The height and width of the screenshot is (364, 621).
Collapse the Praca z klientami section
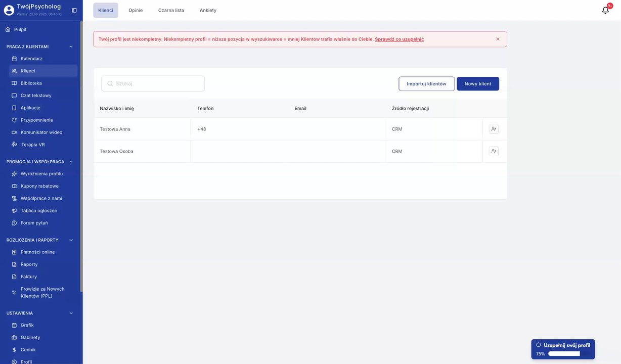[x=71, y=47]
